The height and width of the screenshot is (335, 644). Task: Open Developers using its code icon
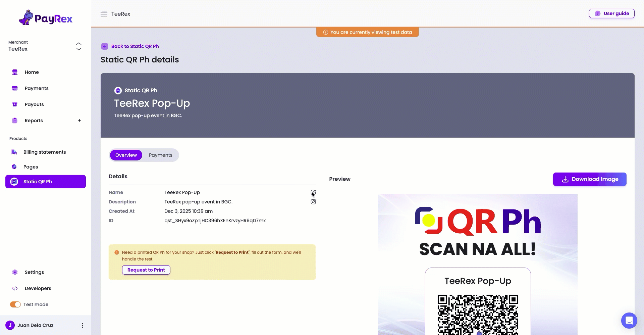(15, 288)
